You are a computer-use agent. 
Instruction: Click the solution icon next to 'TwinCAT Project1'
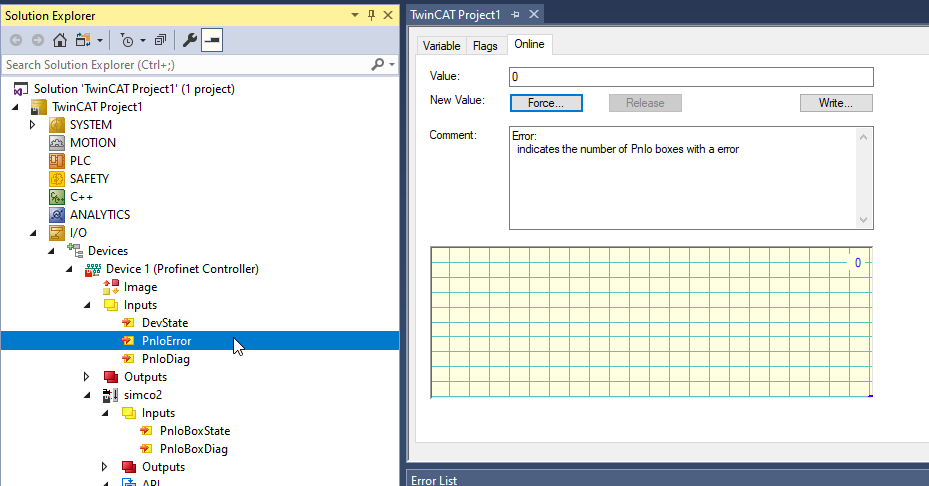pos(21,89)
